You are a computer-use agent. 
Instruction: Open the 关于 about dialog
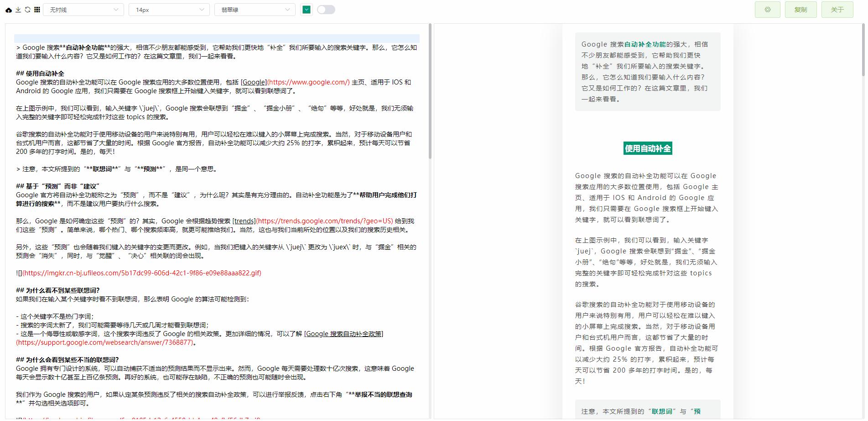point(837,9)
